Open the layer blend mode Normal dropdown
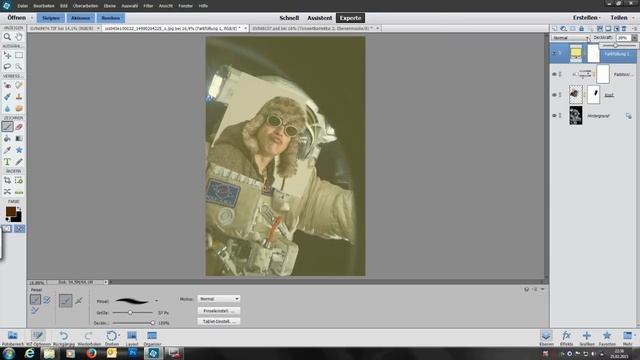 point(571,38)
